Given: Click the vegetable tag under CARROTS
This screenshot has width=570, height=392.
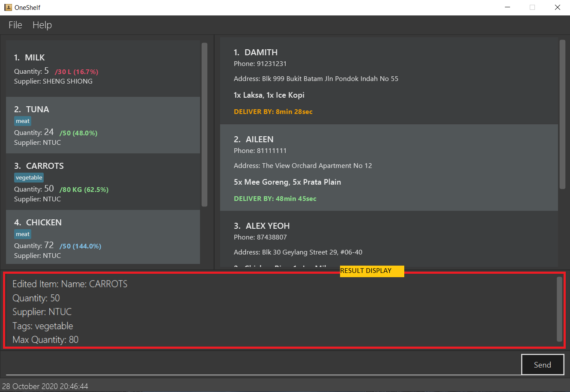Looking at the screenshot, I should 29,178.
